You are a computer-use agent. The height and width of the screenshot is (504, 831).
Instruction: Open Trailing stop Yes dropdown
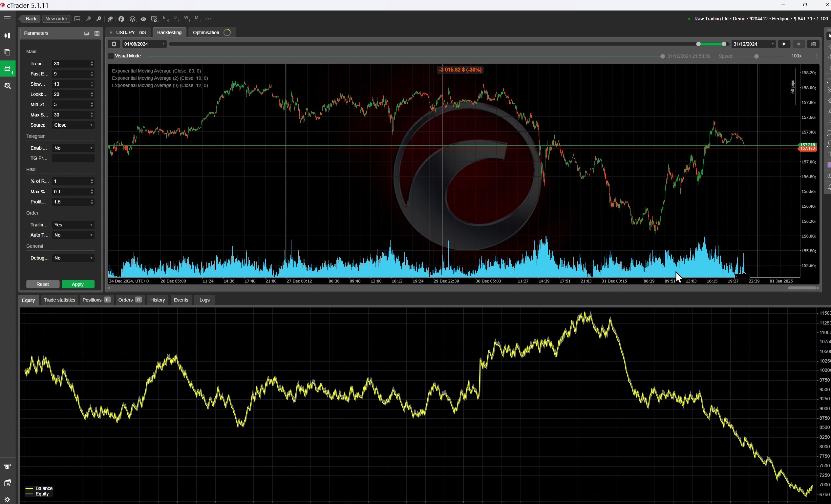(73, 225)
